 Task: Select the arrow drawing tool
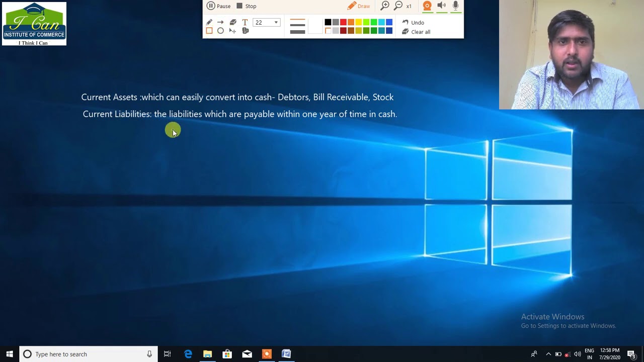coord(220,22)
